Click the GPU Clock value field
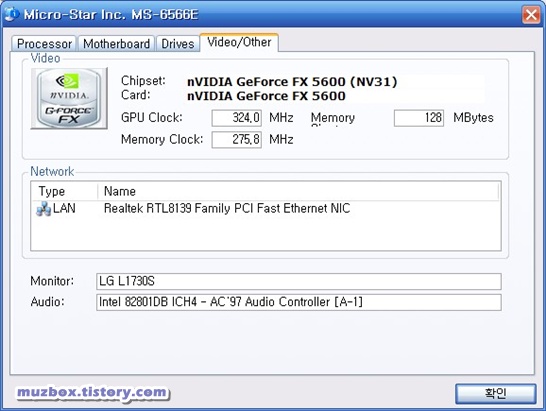The image size is (546, 411). (236, 118)
